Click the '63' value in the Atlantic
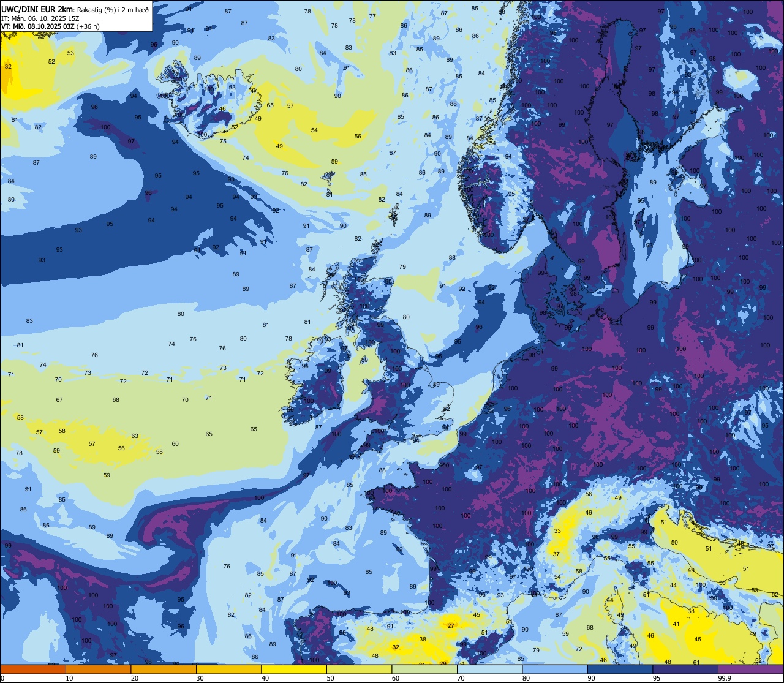This screenshot has height=683, width=784. (135, 436)
